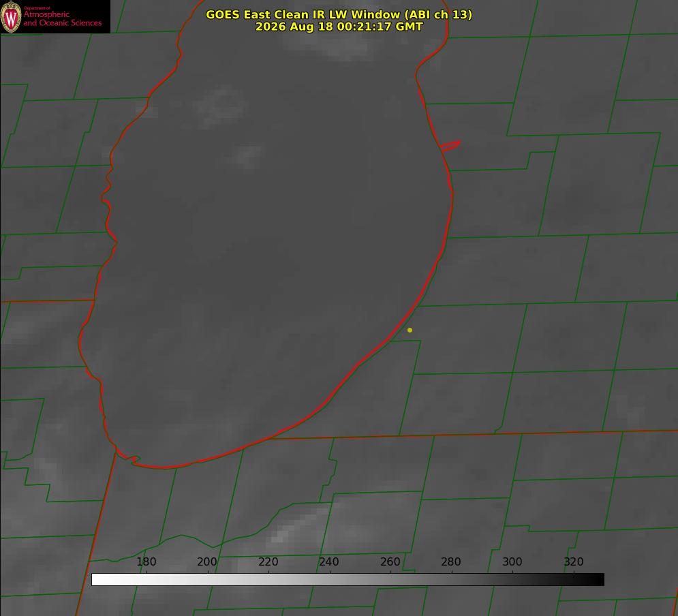Image resolution: width=678 pixels, height=616 pixels.
Task: Click the 180 colorbar label
Action: tap(146, 561)
